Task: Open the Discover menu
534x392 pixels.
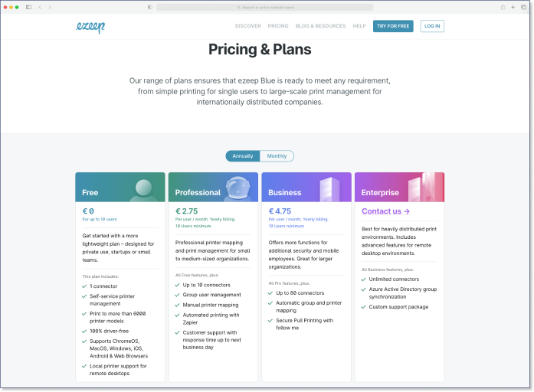Action: click(x=248, y=26)
